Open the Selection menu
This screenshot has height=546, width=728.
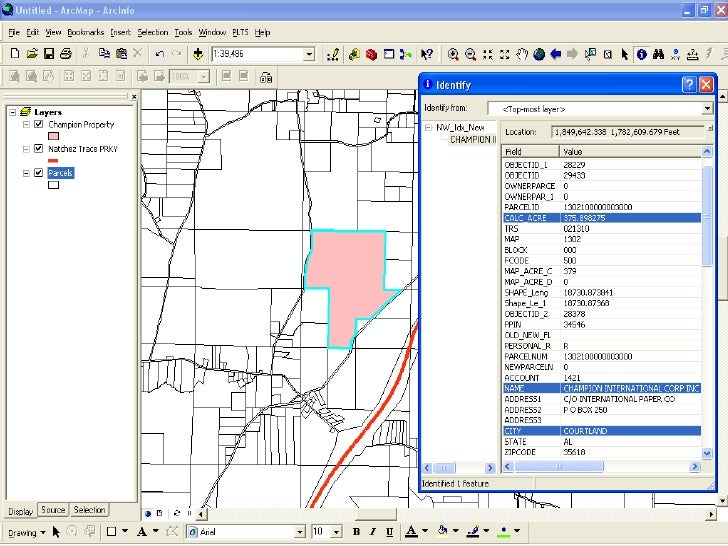point(153,32)
